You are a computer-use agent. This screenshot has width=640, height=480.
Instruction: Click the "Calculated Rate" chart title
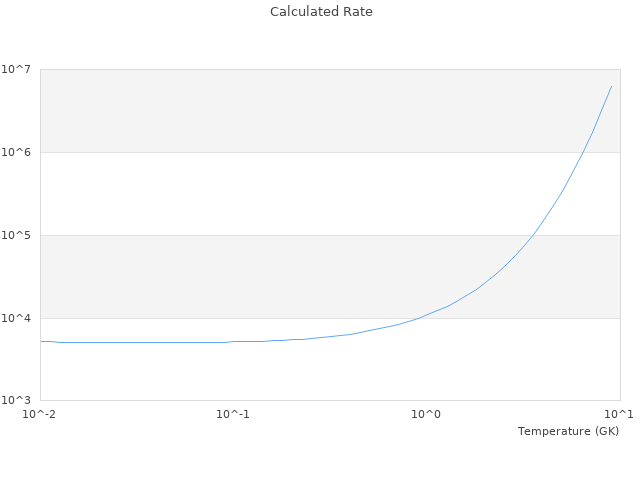pyautogui.click(x=321, y=12)
